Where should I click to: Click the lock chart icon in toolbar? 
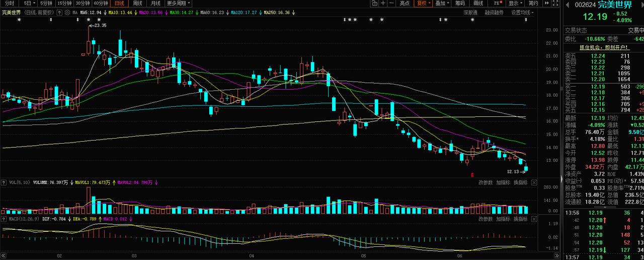coord(374,3)
